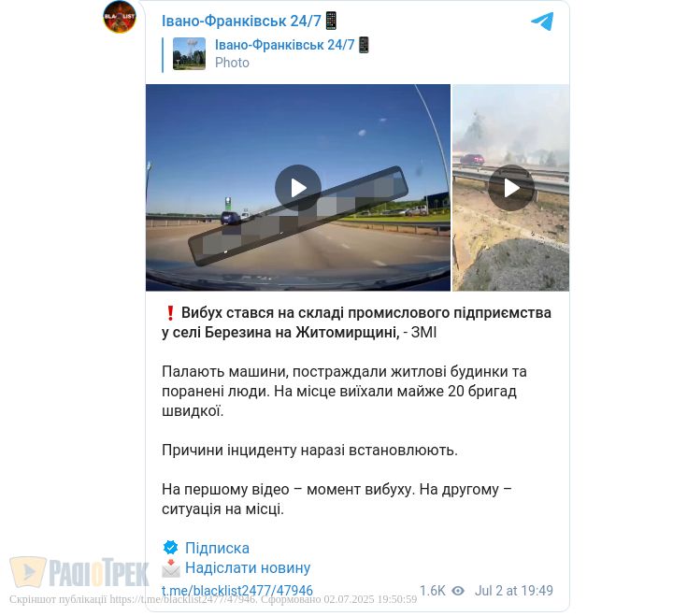This screenshot has height=616, width=673.
Task: Open the Надіслати новину link
Action: [248, 567]
